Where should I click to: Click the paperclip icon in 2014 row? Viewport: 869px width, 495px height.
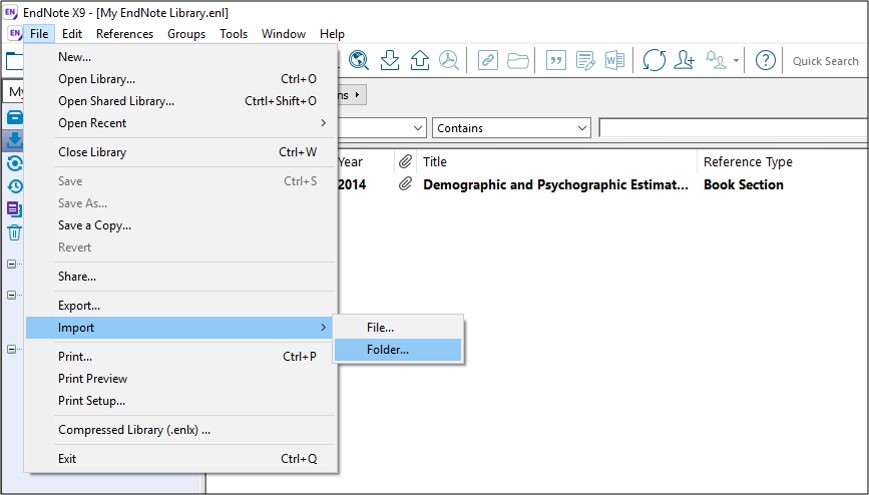pos(405,184)
